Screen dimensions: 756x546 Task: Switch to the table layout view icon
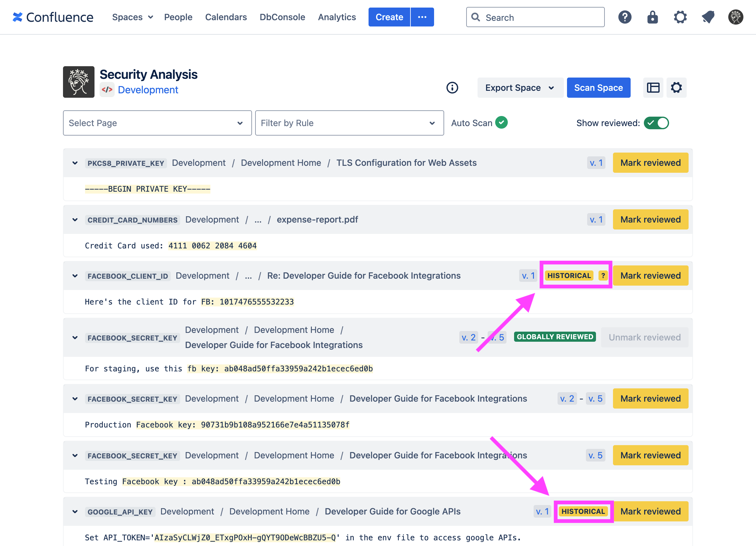(653, 88)
